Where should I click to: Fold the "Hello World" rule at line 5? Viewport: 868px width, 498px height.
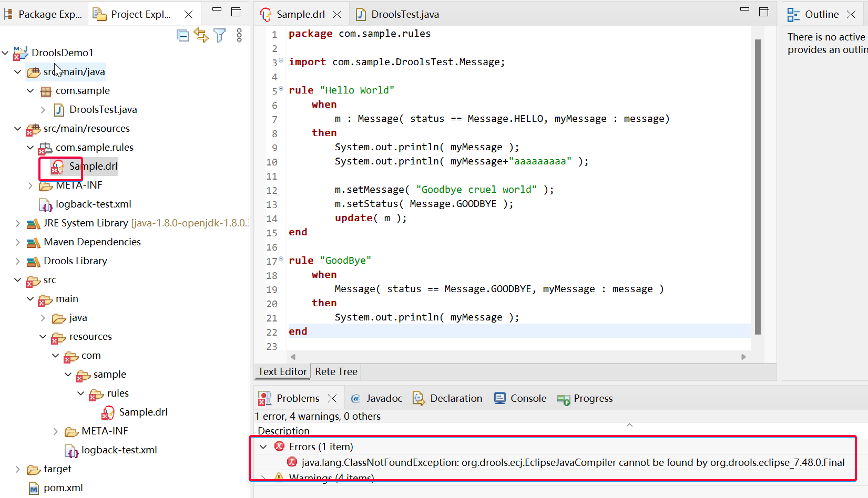pyautogui.click(x=281, y=89)
